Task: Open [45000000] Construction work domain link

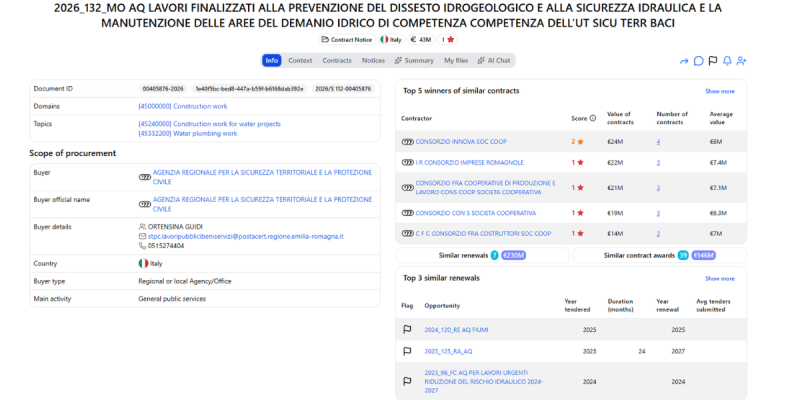Action: pos(183,107)
